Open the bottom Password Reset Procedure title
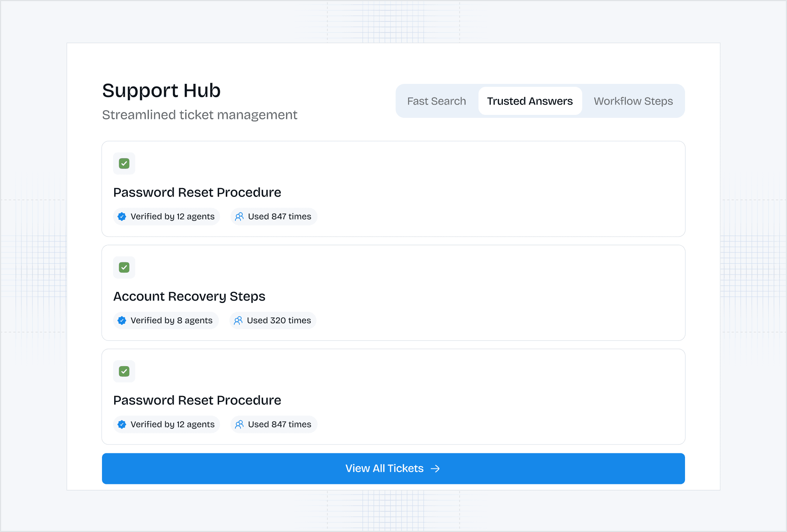The height and width of the screenshot is (532, 787). point(197,400)
